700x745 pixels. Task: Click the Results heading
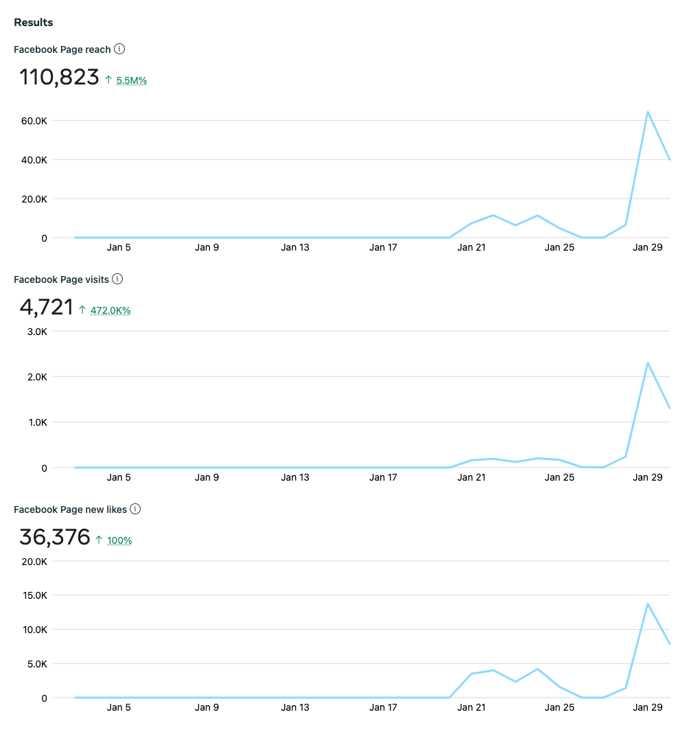tap(34, 23)
